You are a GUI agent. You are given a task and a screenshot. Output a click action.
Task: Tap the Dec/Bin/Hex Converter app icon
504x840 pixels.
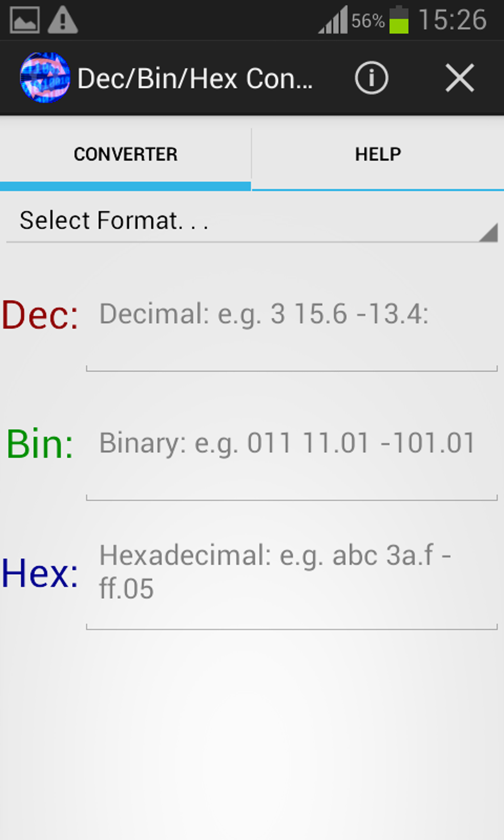[x=44, y=78]
